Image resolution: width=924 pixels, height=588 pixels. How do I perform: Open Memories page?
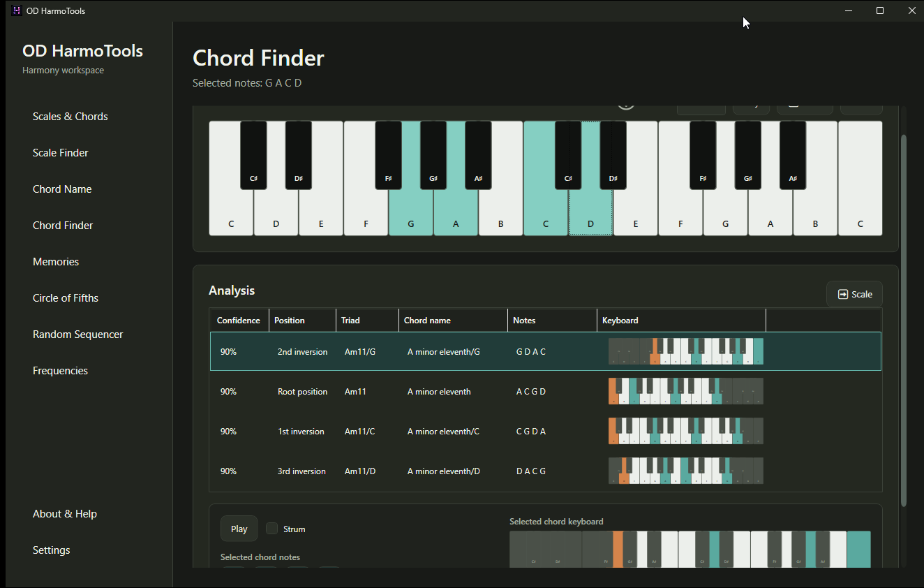pos(56,262)
